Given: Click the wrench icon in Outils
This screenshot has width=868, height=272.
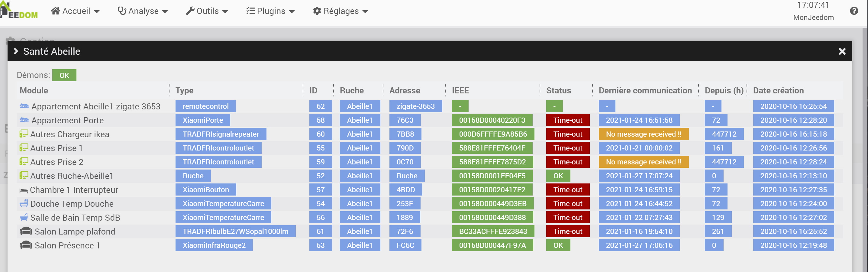Looking at the screenshot, I should tap(191, 11).
